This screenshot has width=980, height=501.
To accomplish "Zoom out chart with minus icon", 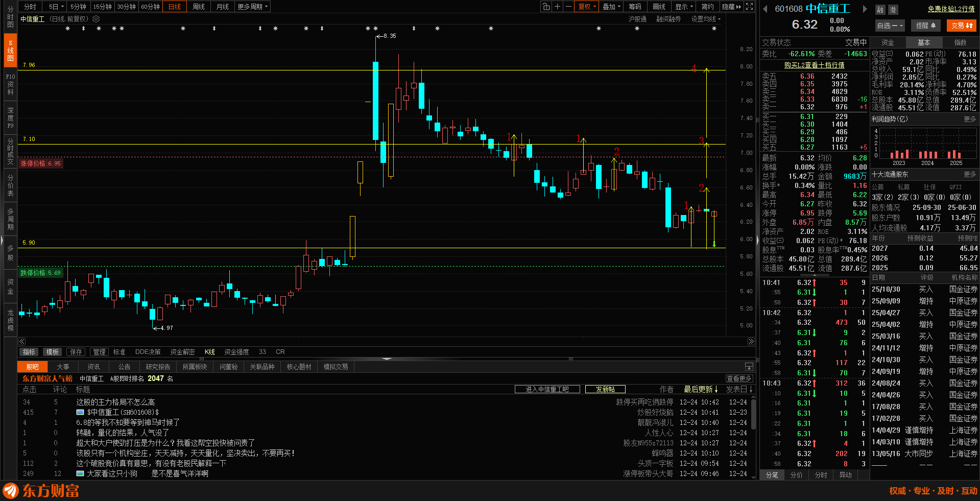I will (568, 7).
